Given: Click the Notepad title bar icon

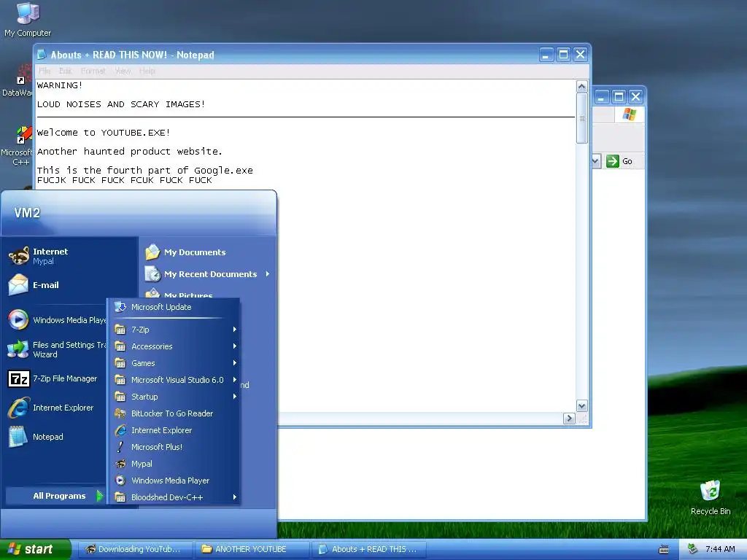Looking at the screenshot, I should pyautogui.click(x=42, y=55).
